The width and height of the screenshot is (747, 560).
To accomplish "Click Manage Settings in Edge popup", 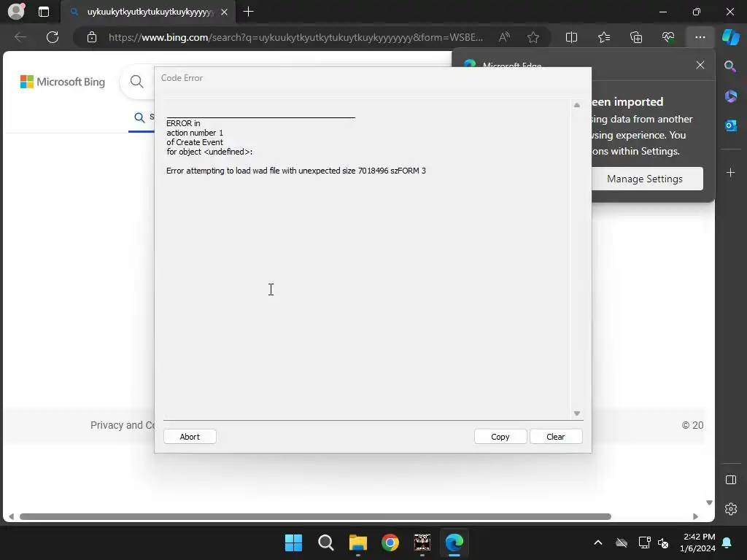I will pyautogui.click(x=645, y=179).
